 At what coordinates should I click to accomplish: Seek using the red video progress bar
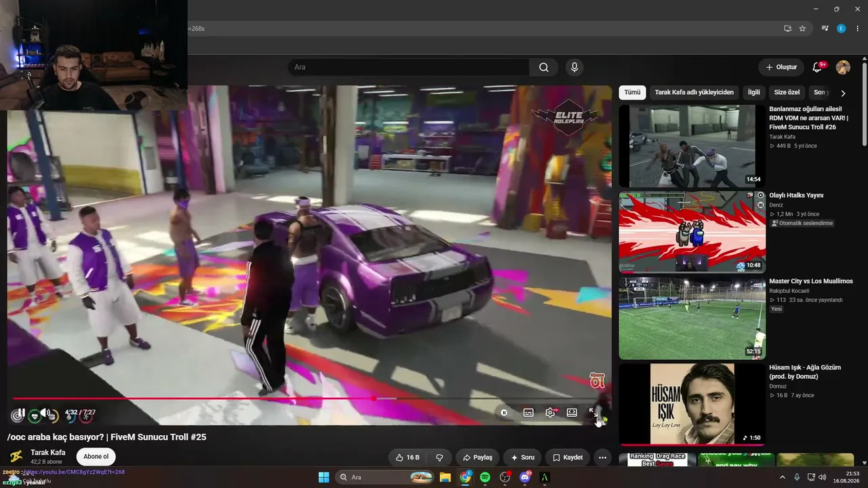[309, 399]
